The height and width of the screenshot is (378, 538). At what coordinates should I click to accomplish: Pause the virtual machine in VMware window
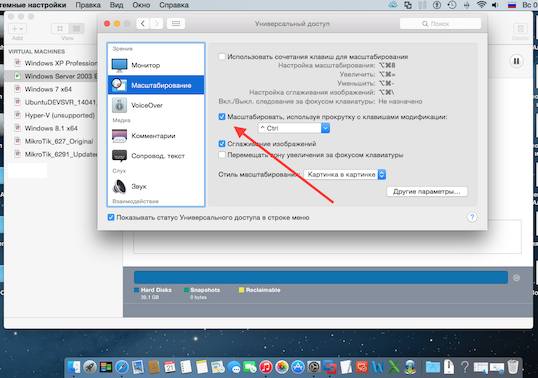tap(516, 61)
